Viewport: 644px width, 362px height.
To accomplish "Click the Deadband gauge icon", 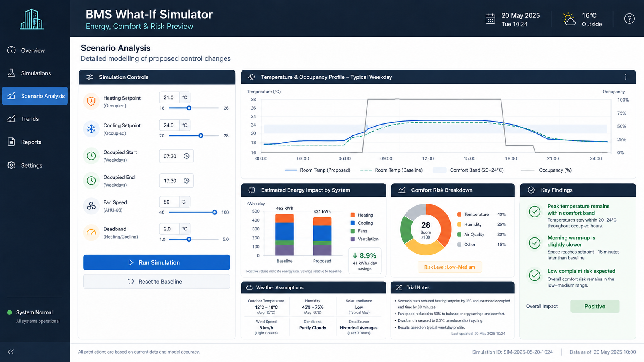I will (91, 232).
